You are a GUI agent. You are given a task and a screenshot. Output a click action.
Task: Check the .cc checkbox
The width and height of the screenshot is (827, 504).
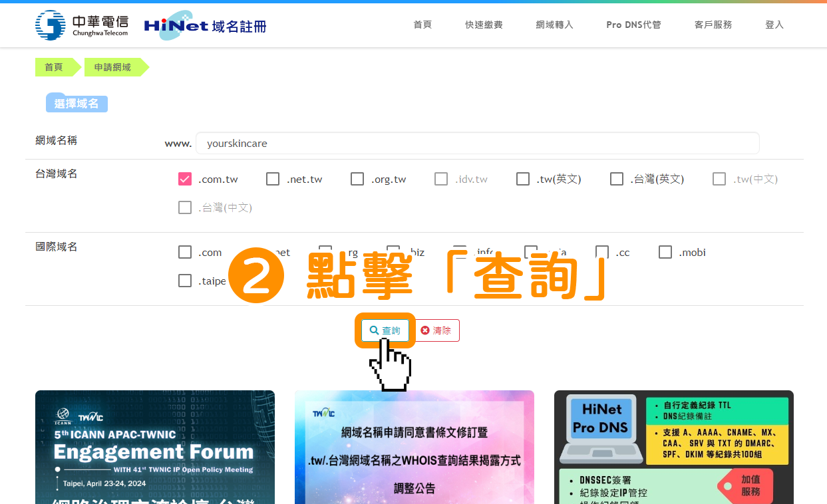coord(602,252)
